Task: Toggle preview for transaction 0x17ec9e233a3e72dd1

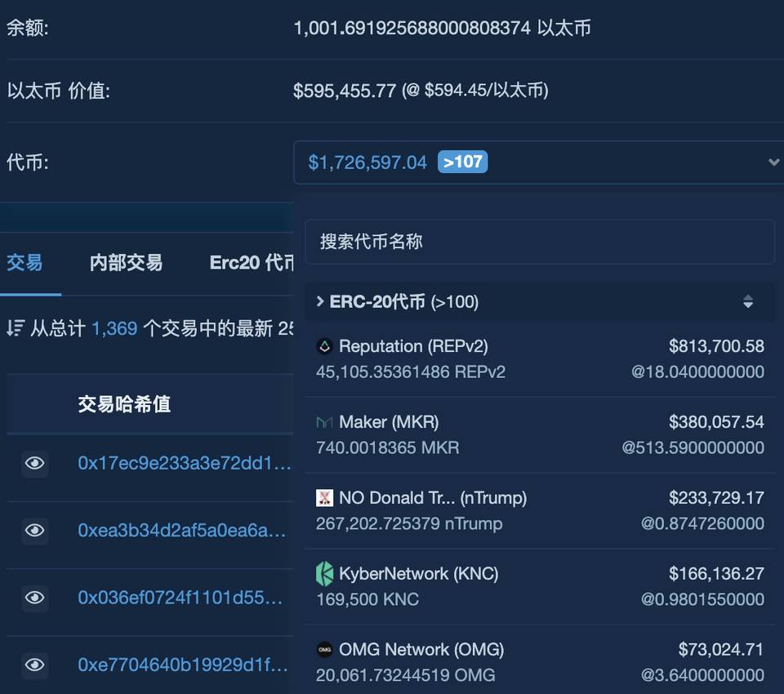Action: tap(33, 462)
